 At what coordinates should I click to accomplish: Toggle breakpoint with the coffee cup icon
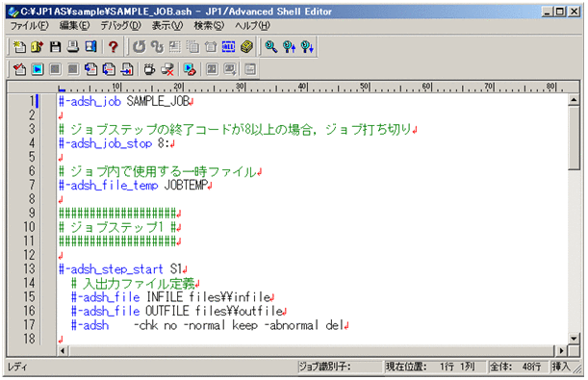149,69
